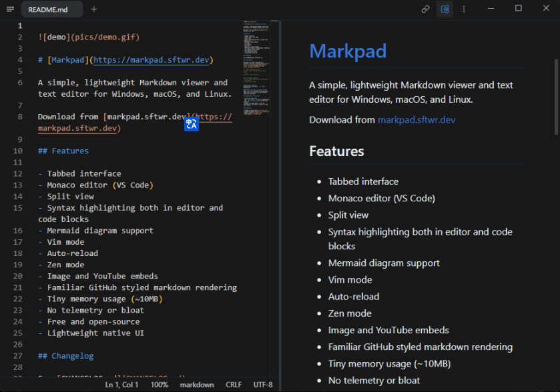Open the three-dot overflow menu
This screenshot has height=392, width=560.
click(464, 9)
